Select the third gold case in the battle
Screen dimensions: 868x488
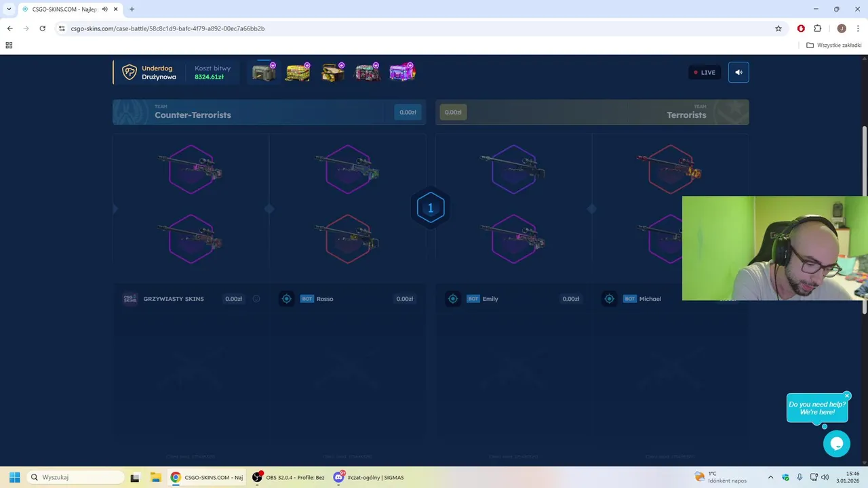[x=332, y=72]
